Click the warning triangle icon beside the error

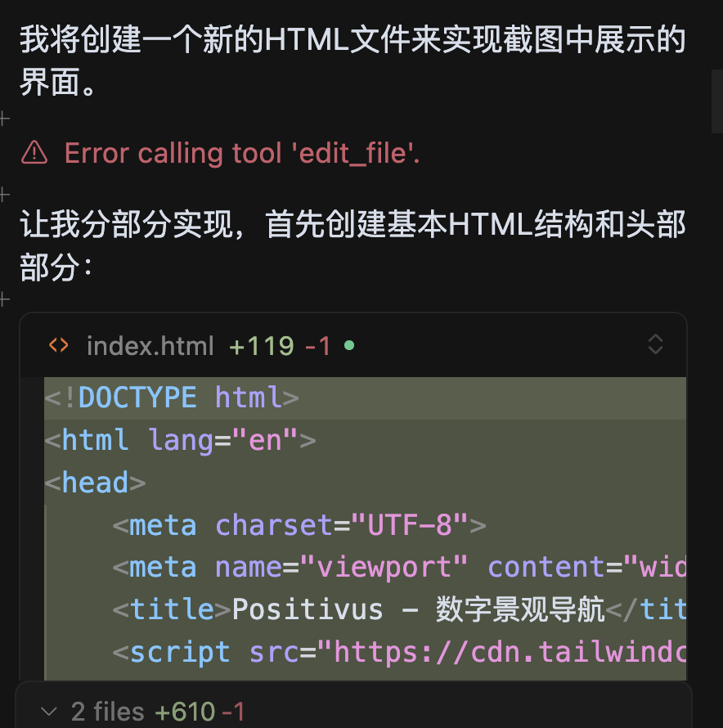click(x=34, y=152)
